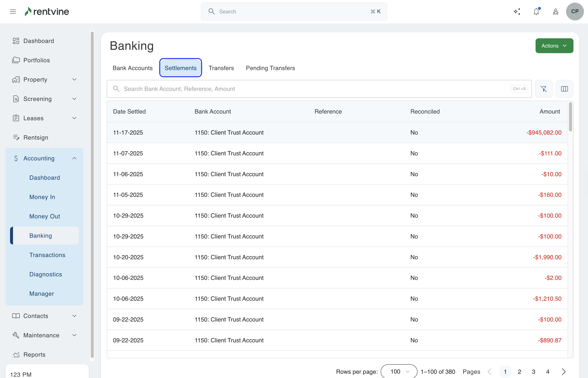This screenshot has height=378, width=588.
Task: Collapse the Accounting section
Action: 74,158
